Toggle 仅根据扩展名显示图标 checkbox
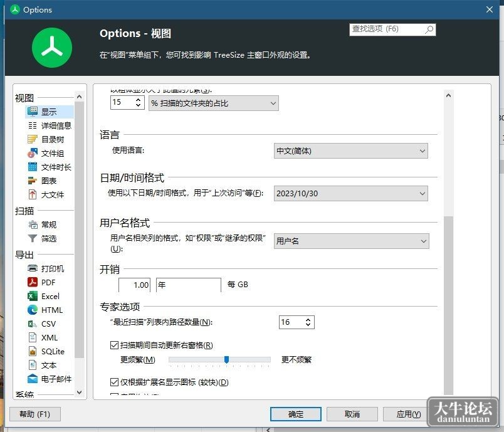The image size is (504, 432). 114,382
